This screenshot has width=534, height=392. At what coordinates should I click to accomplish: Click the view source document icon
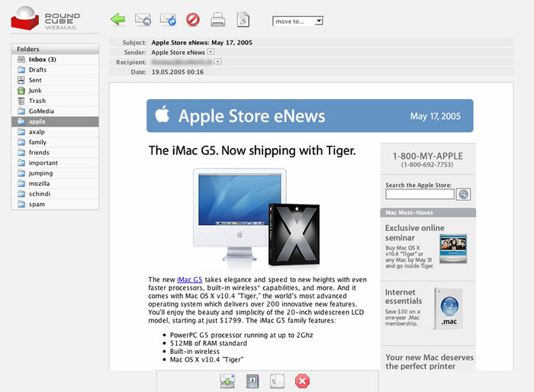(243, 19)
